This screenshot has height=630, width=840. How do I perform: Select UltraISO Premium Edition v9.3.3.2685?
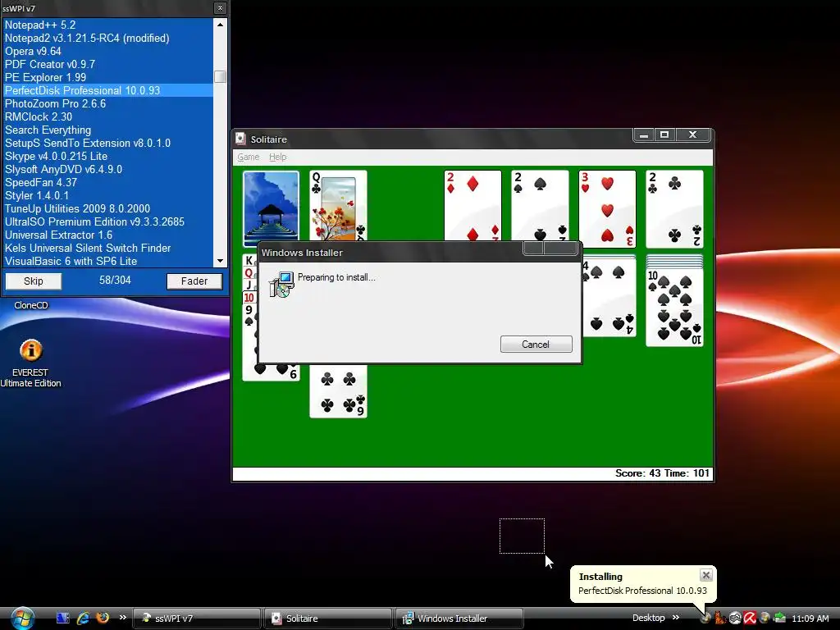[x=108, y=221]
